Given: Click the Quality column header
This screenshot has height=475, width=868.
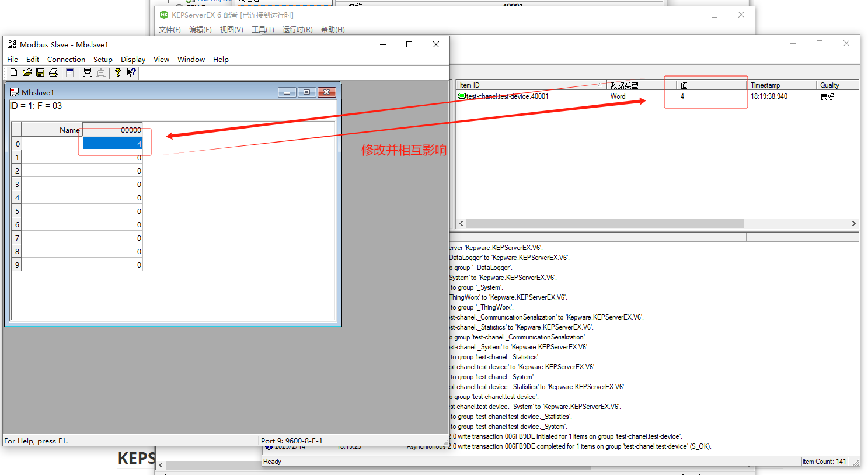Looking at the screenshot, I should (838, 85).
